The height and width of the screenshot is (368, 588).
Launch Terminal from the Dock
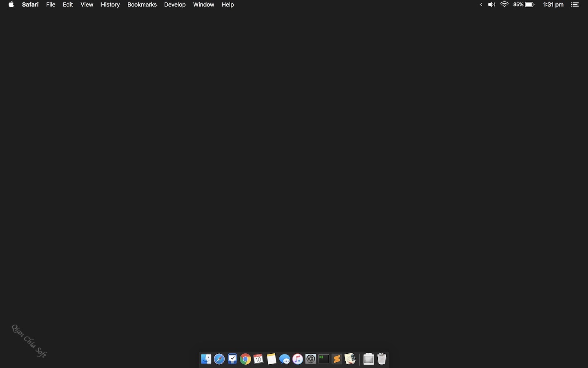coord(324,359)
